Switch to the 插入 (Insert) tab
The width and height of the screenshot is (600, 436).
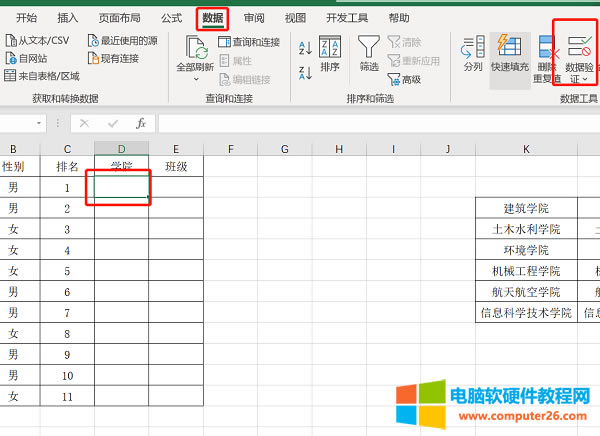[x=68, y=18]
